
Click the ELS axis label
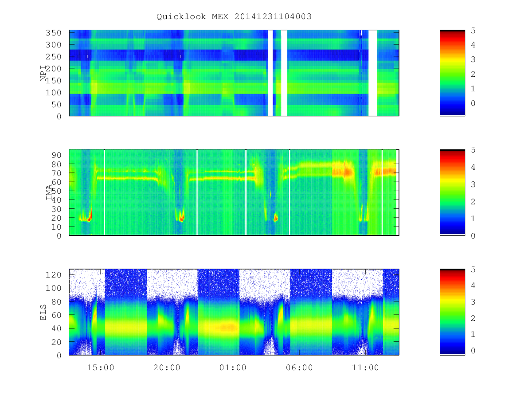tap(43, 312)
